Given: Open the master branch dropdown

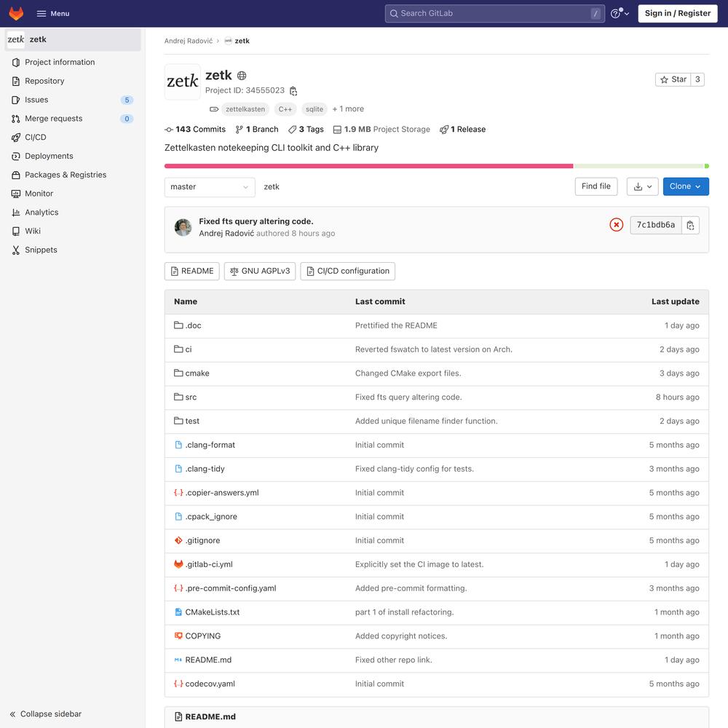Looking at the screenshot, I should tap(210, 186).
